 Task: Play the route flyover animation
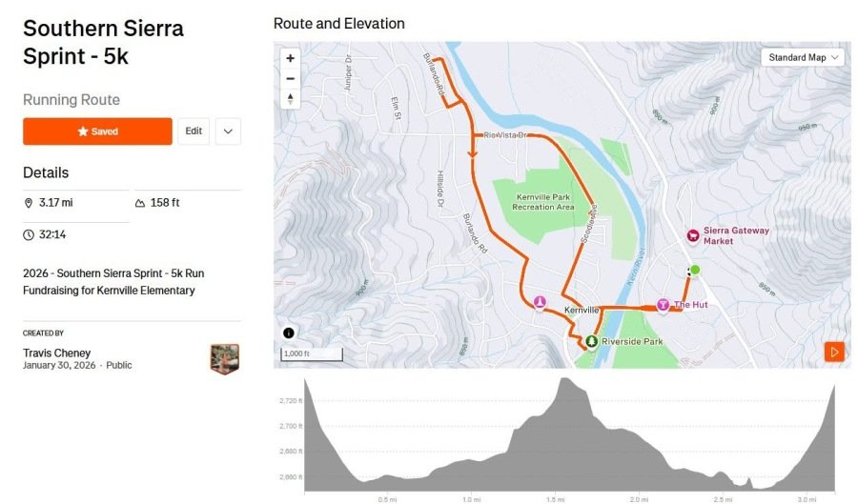point(834,353)
